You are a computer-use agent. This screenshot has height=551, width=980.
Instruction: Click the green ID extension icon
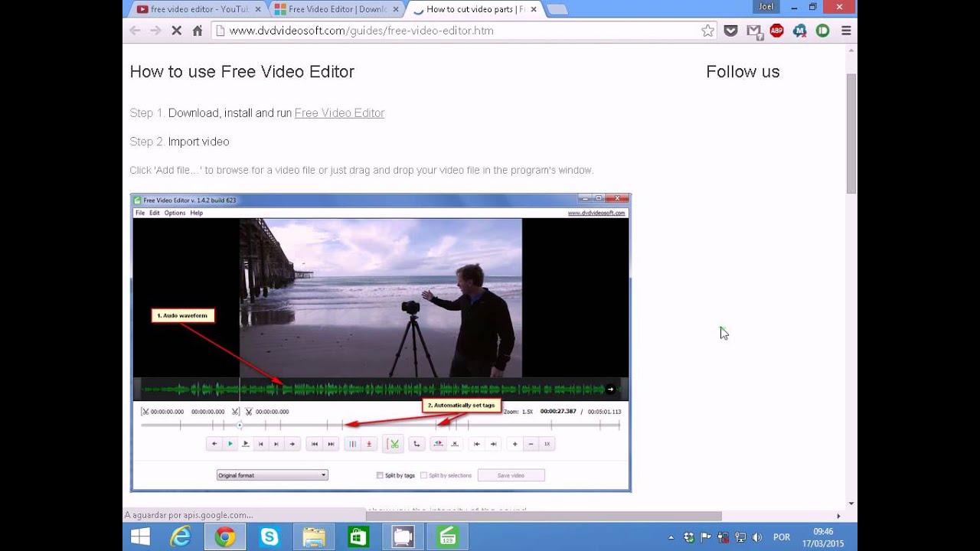click(x=822, y=31)
